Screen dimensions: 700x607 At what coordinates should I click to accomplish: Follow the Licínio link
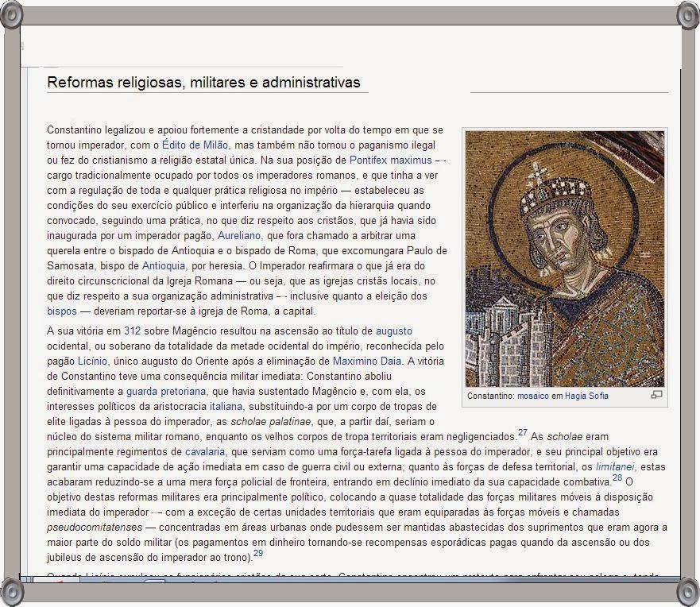92,361
